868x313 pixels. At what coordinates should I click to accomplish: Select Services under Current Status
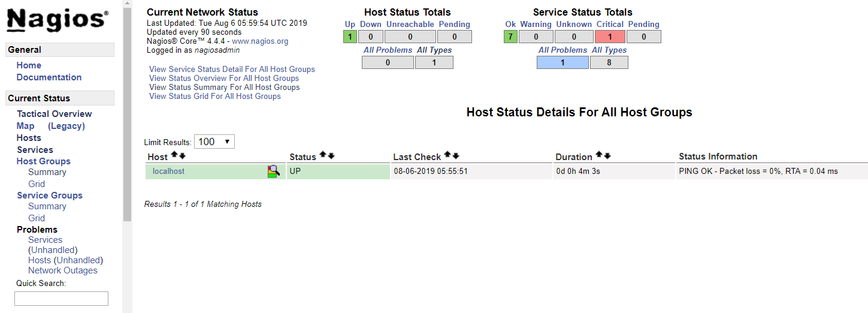pos(35,150)
